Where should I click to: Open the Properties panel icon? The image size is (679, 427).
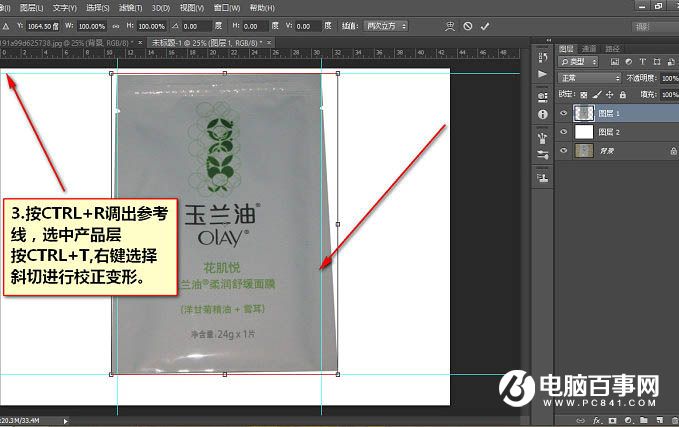point(543,97)
